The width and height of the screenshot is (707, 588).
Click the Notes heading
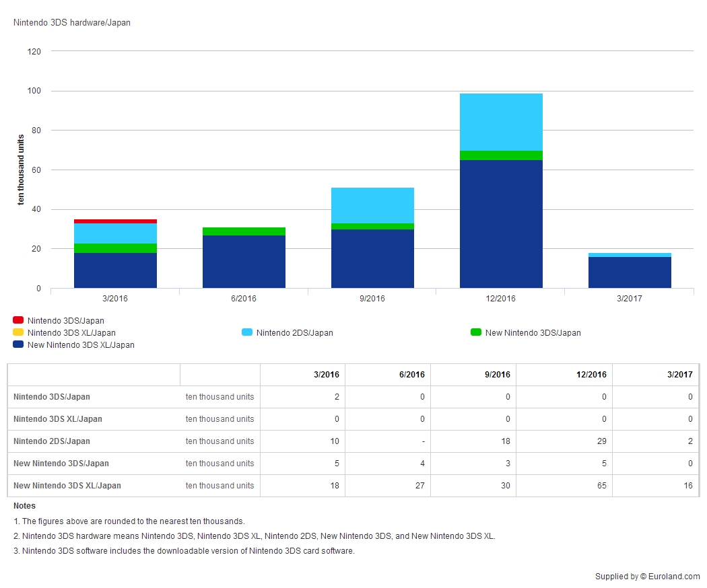[x=24, y=506]
